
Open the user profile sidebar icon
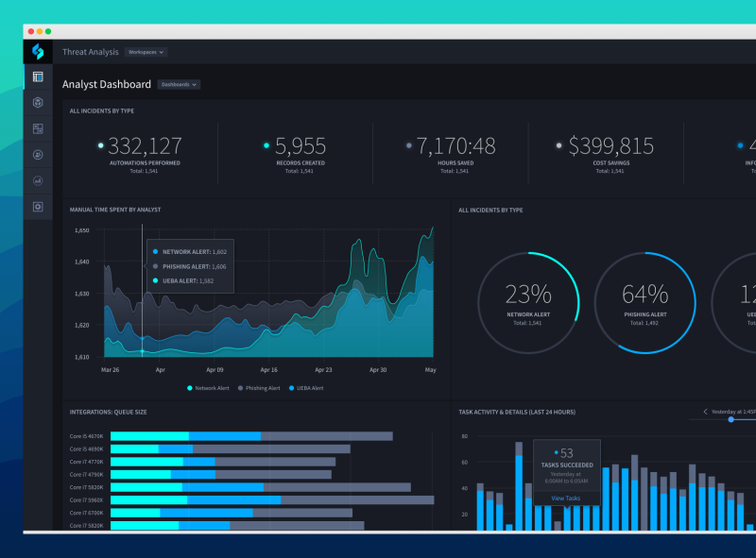[37, 154]
